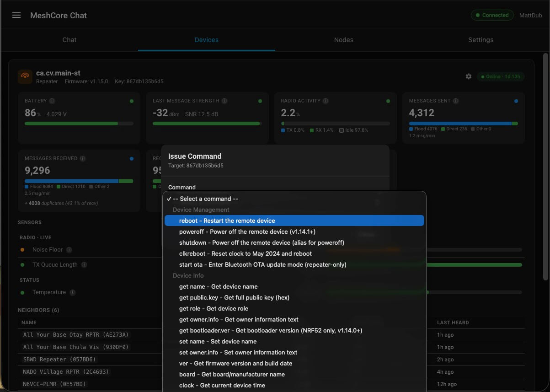This screenshot has width=550, height=392.
Task: Show info icon next to Temperature
Action: pyautogui.click(x=73, y=292)
